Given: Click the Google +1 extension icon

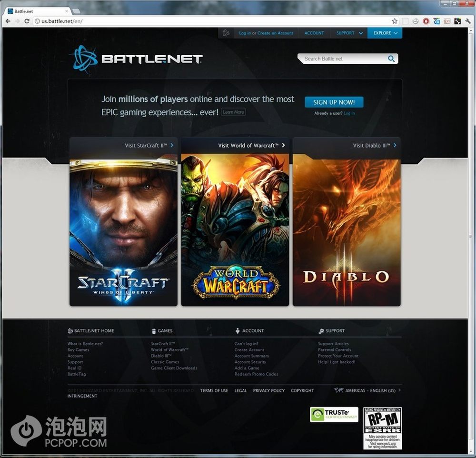Looking at the screenshot, I should coord(447,21).
